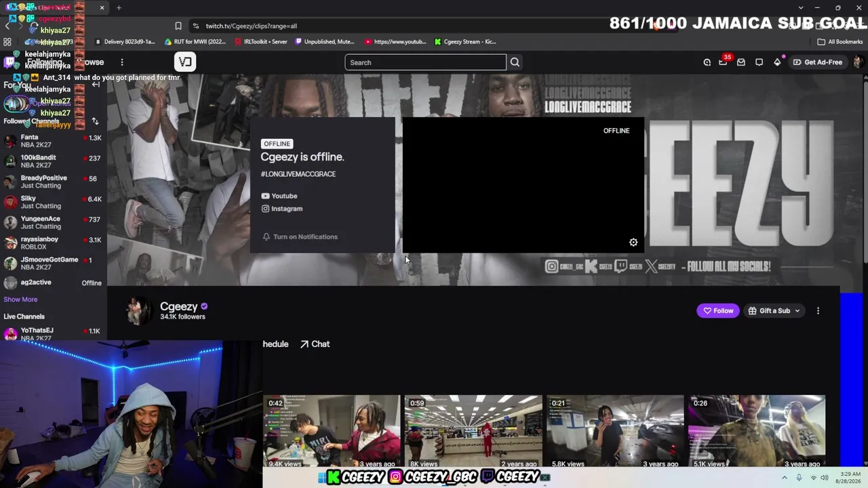
Task: Click the #LONGLIVEMACCGRACE hashtag text
Action: [x=298, y=174]
